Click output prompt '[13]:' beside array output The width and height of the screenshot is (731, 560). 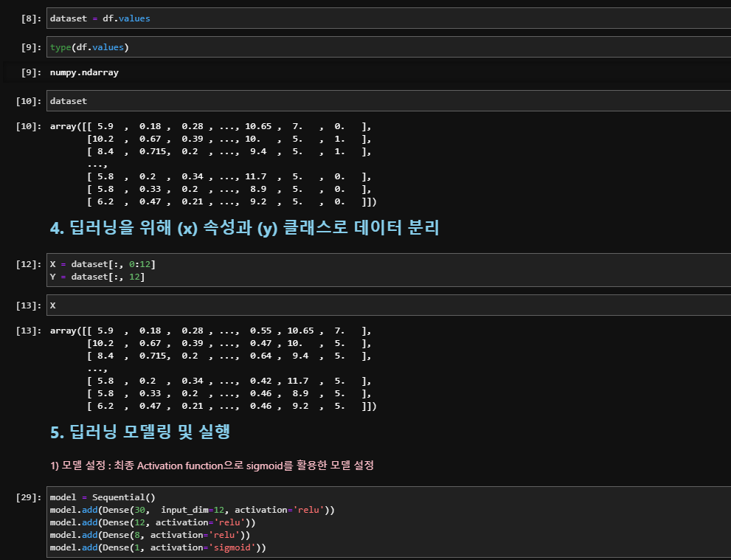29,331
